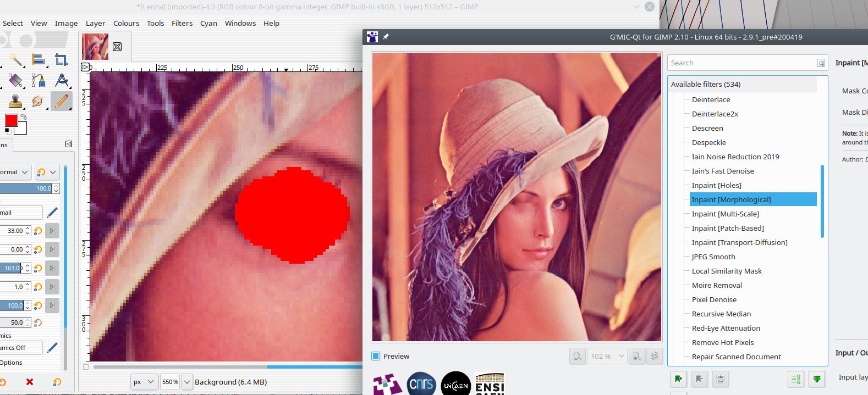The width and height of the screenshot is (868, 395).
Task: Select Red-Eye Attenuation filter
Action: click(x=726, y=328)
